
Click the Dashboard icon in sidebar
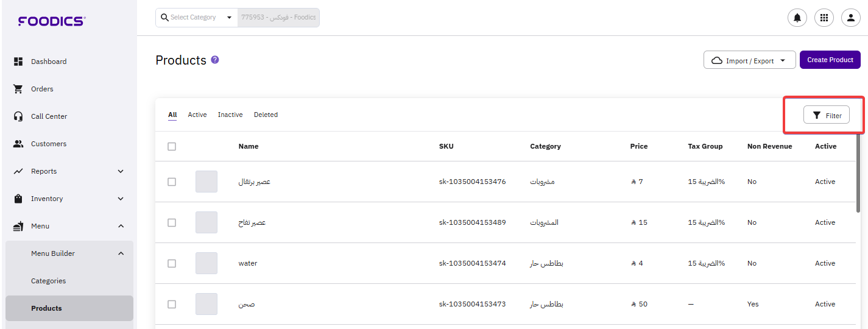(18, 62)
